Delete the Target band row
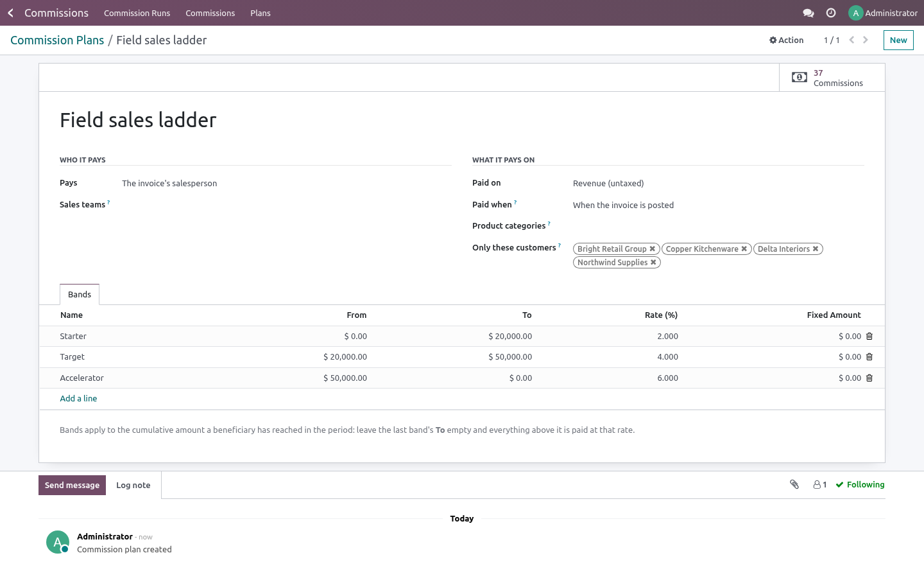Screen dimensions: 924x578 869,356
